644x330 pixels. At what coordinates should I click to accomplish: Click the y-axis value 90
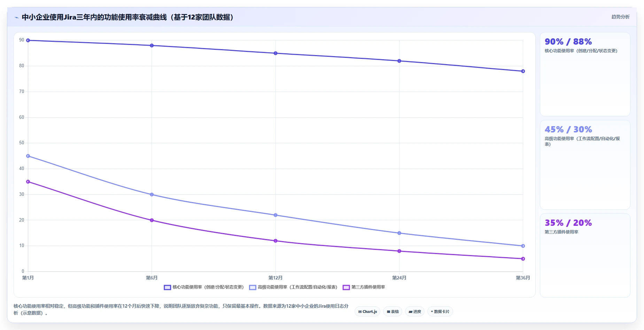point(22,40)
